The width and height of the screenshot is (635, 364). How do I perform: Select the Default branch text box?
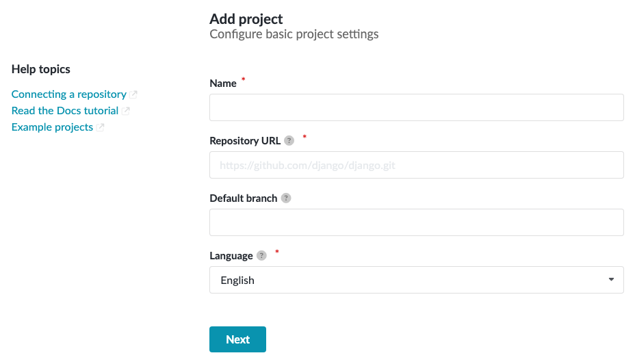pyautogui.click(x=416, y=222)
